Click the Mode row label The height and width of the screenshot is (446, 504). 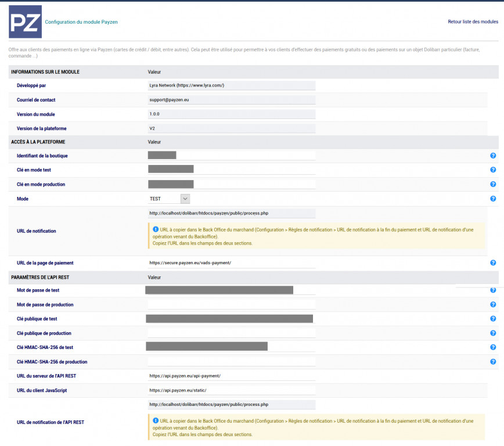point(23,199)
